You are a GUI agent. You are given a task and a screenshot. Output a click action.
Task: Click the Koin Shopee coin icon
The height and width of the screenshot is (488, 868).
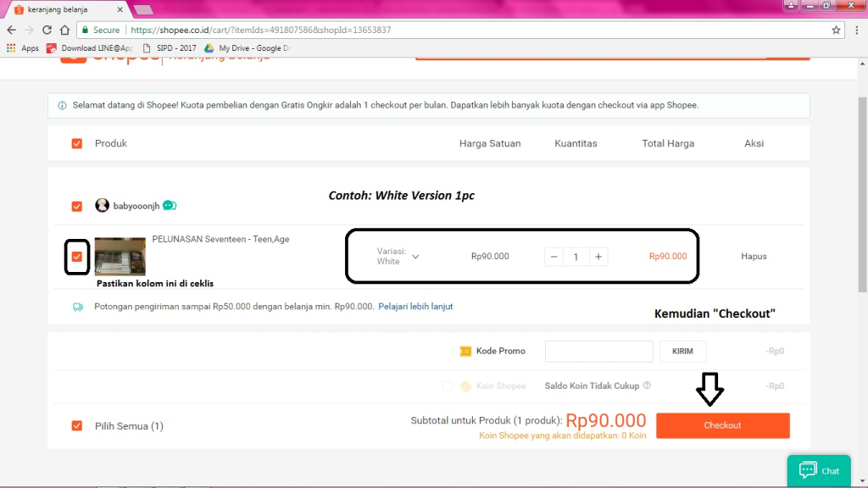coord(465,386)
